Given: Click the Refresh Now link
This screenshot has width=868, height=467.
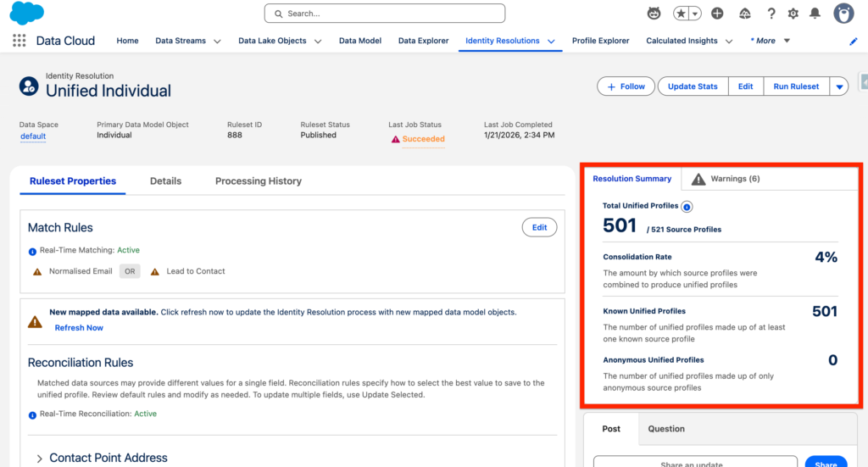Looking at the screenshot, I should [x=79, y=328].
